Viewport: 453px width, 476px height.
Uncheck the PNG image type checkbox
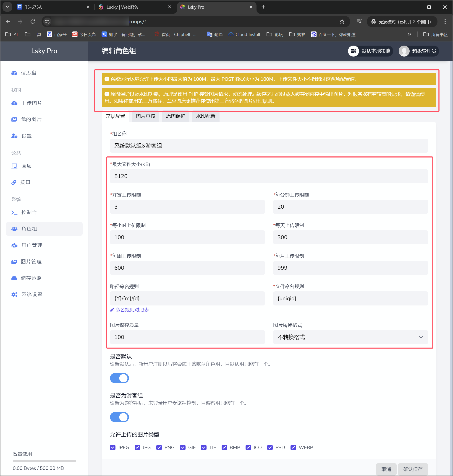(x=159, y=448)
